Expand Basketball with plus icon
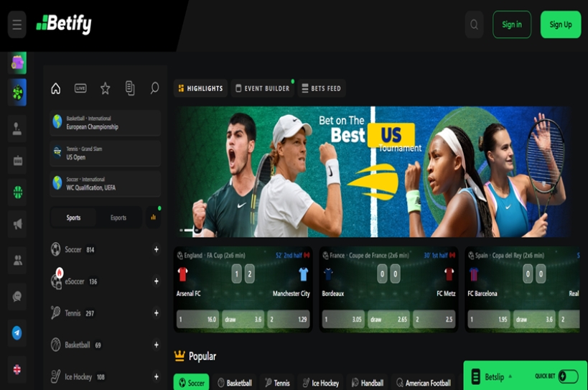588x390 pixels. click(x=156, y=345)
